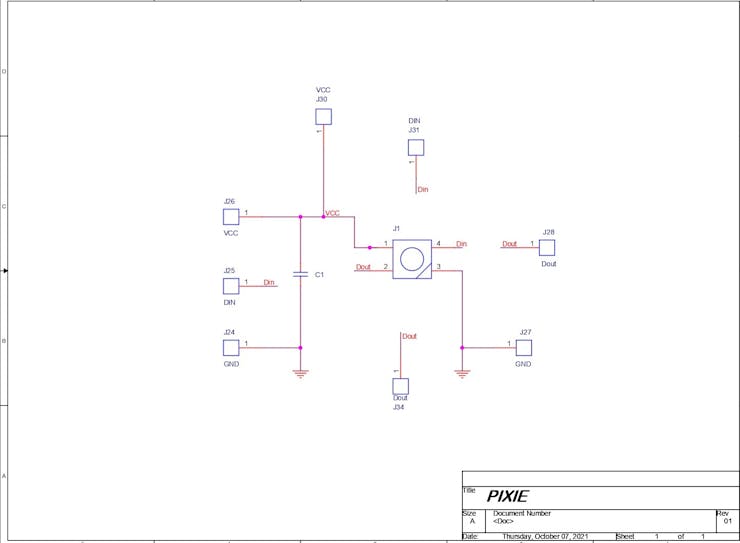Screen dimensions: 740x543
Task: Click the J34 Dout connector pad
Action: pyautogui.click(x=400, y=386)
